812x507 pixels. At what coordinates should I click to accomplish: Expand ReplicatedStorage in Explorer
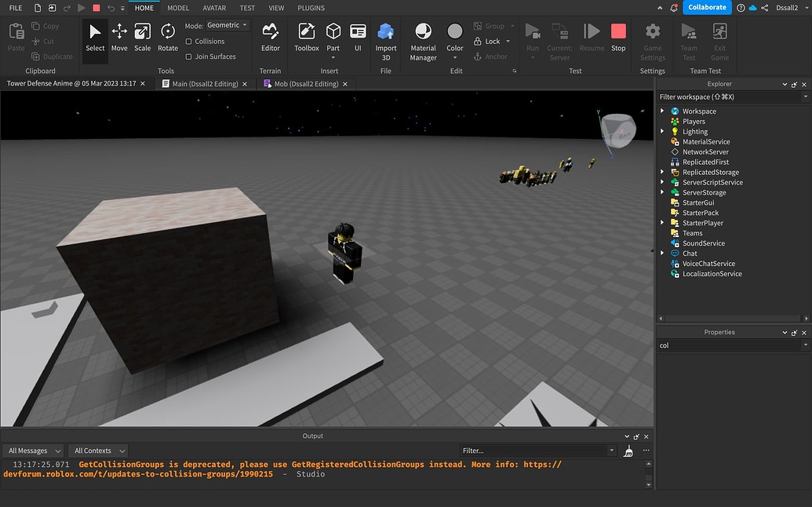click(662, 173)
